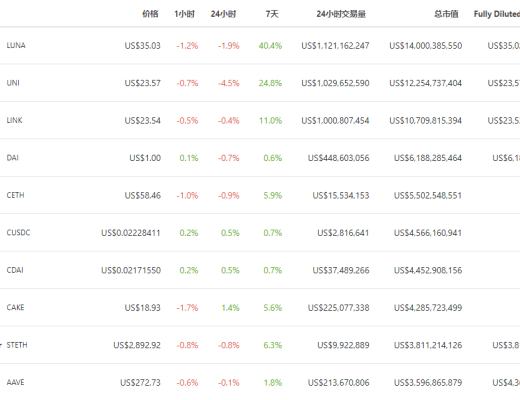Click CETH market cap US$5,502,548,551
Image resolution: width=520 pixels, height=400 pixels.
[428, 195]
